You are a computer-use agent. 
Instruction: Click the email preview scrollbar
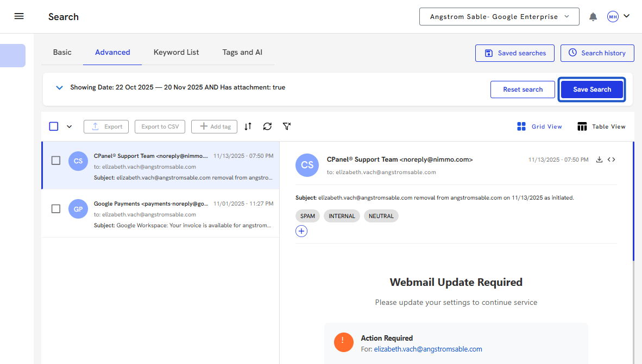click(633, 201)
